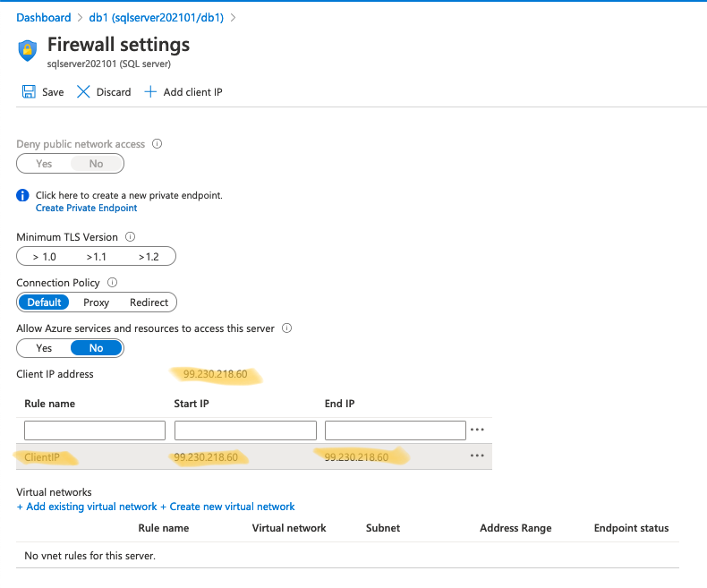Viewport: 707px width, 588px height.
Task: Set Allow Azure services to No
Action: coord(96,347)
